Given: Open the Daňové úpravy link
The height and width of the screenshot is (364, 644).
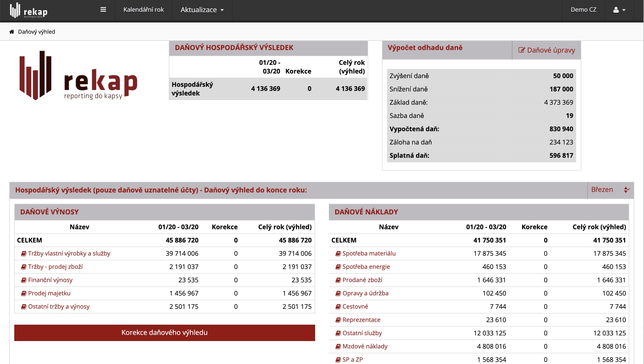Looking at the screenshot, I should point(551,50).
